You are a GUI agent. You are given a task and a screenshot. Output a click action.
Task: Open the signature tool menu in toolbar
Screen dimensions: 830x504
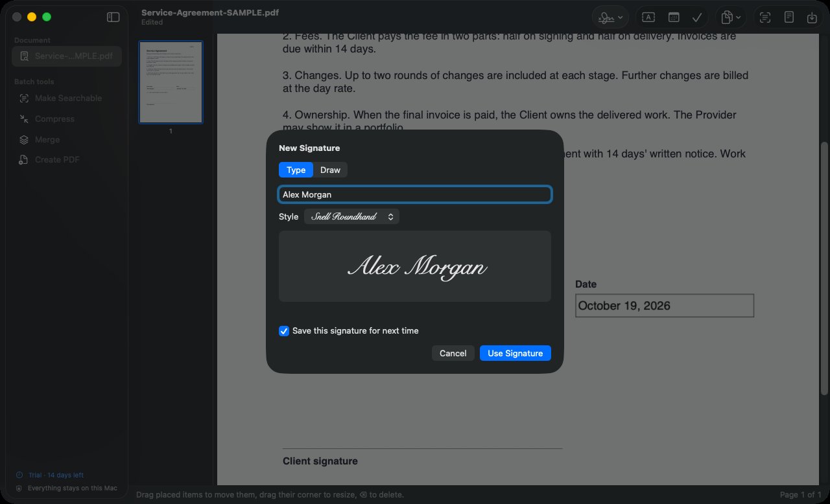pos(611,17)
